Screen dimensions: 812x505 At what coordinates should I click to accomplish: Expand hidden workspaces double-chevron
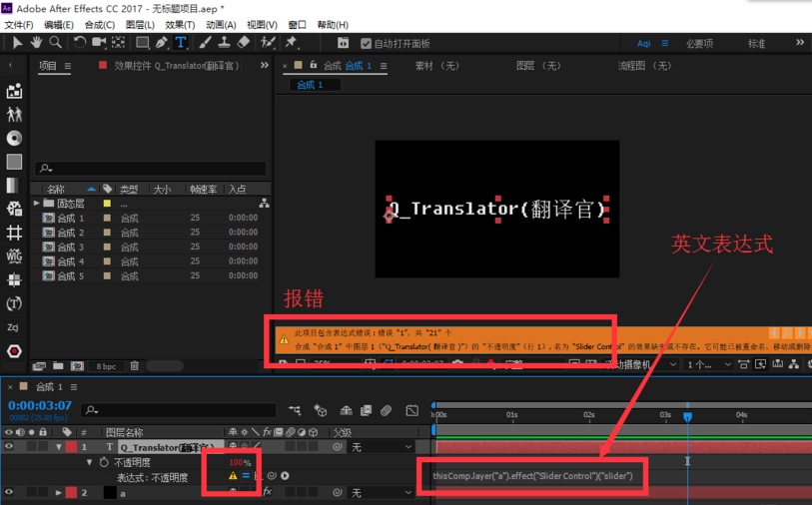pos(800,43)
